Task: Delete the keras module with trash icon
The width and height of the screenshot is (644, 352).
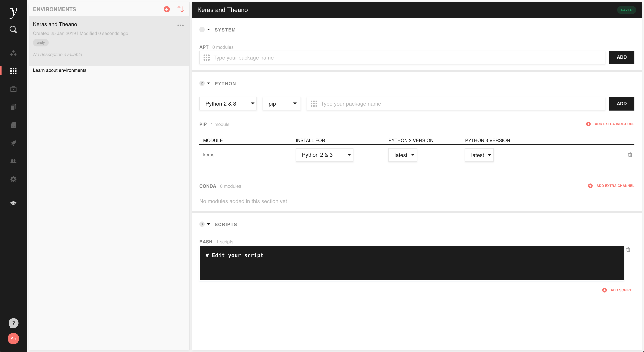Action: [630, 155]
